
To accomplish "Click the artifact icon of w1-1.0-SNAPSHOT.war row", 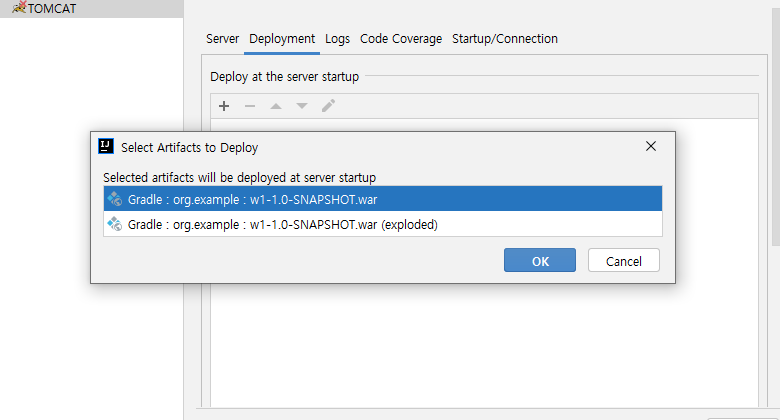I will [115, 199].
